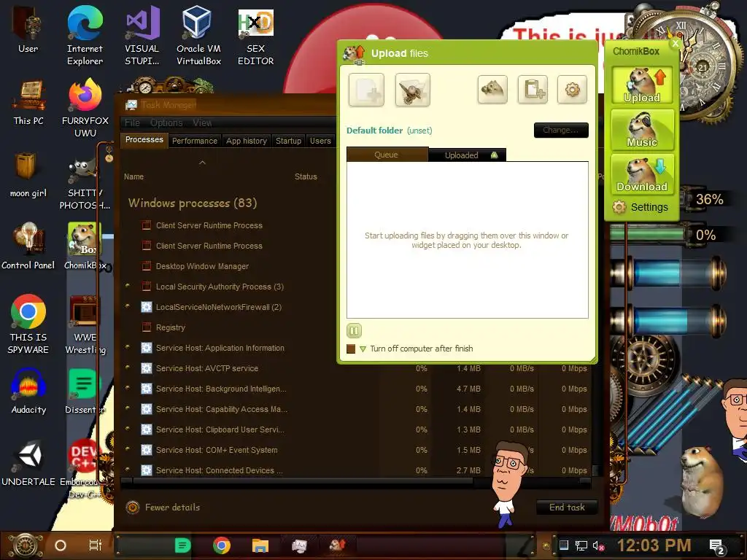Click the clipboard paste icon in Upload files
The width and height of the screenshot is (747, 560).
[533, 89]
